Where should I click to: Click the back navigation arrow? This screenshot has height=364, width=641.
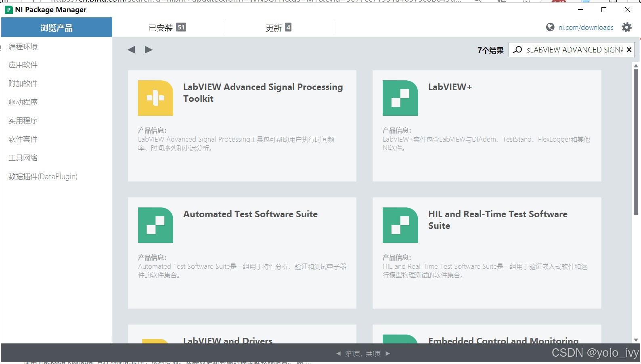coord(131,50)
